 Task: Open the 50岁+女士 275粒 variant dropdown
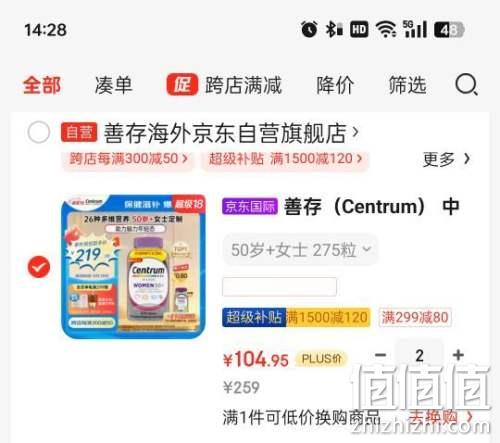300,250
